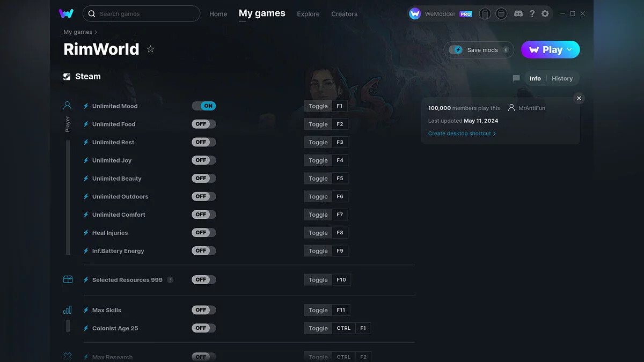Click the PRO badge

click(x=466, y=14)
